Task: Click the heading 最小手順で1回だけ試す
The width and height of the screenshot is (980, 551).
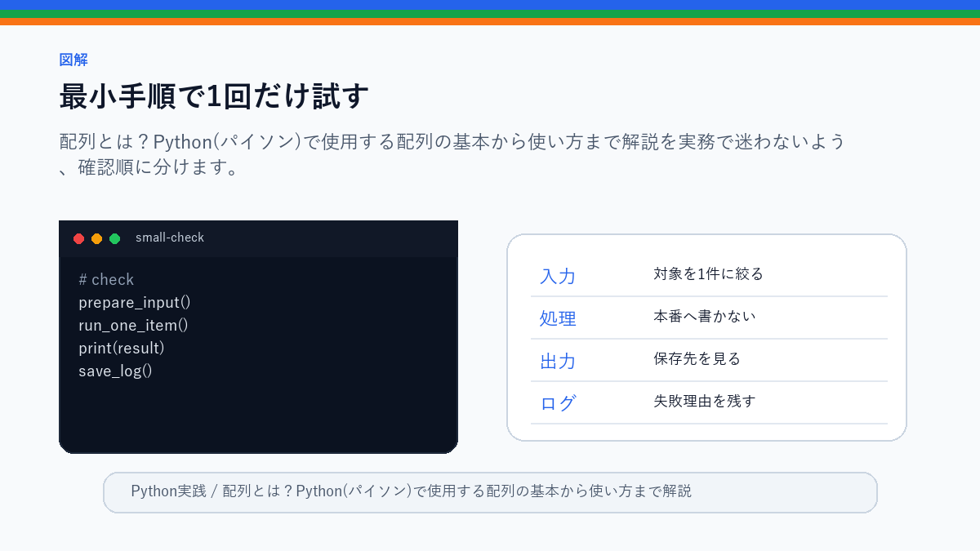Action: [x=214, y=96]
